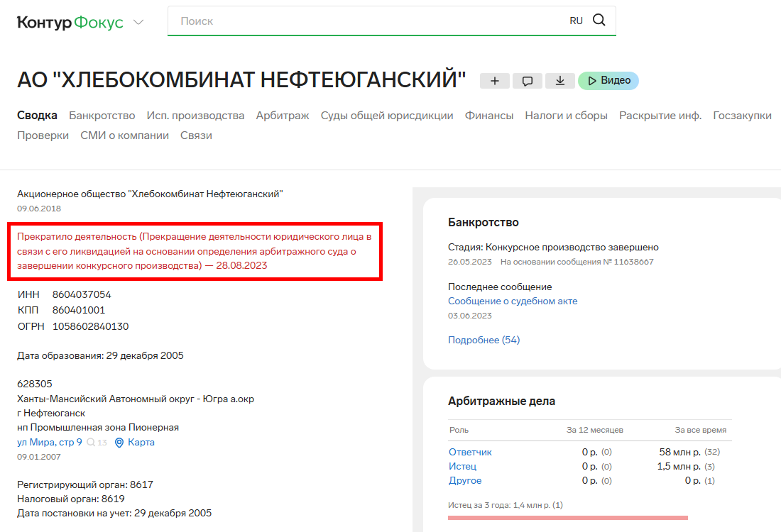This screenshot has height=532, width=781.
Task: Open the comment speech bubble icon
Action: (x=528, y=81)
